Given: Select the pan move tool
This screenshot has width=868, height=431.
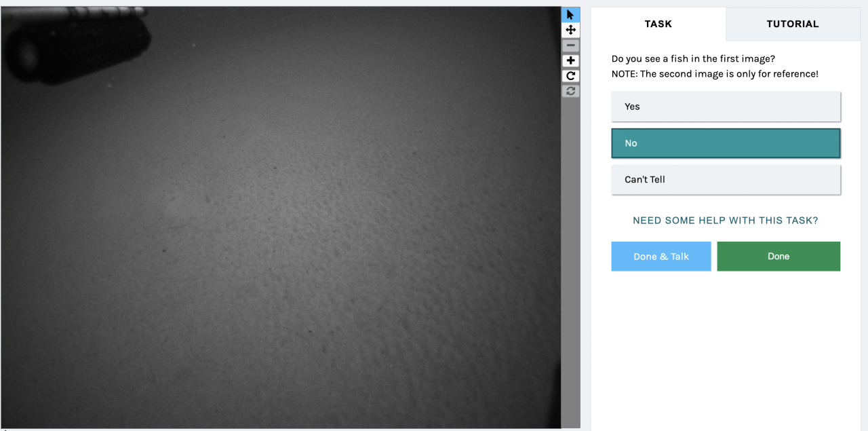Looking at the screenshot, I should [570, 30].
